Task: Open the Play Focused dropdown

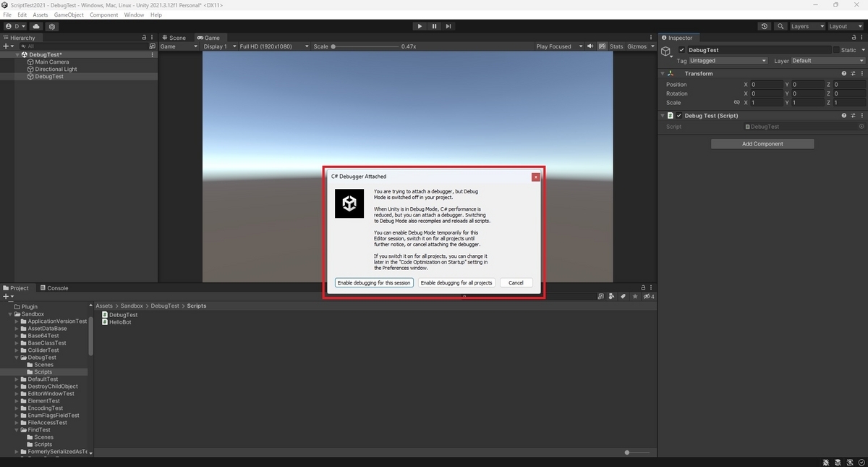Action: 558,46
